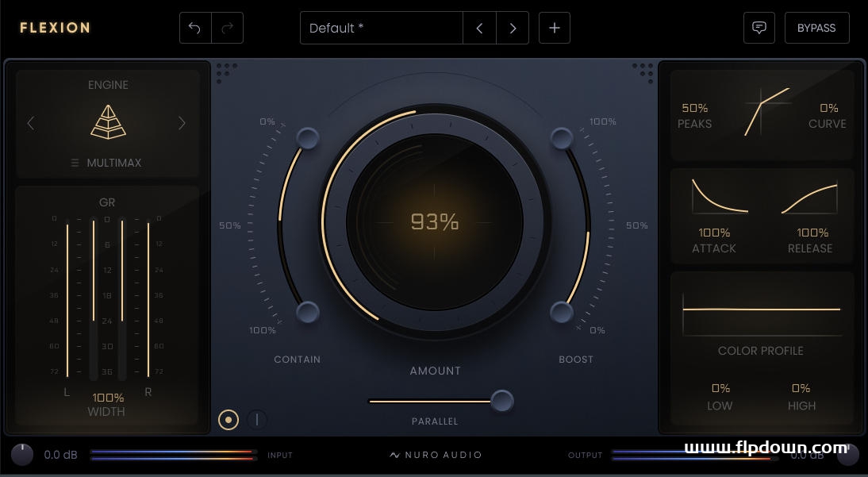Click the upper CONTAIN slider handle
This screenshot has height=477, width=868.
[307, 138]
